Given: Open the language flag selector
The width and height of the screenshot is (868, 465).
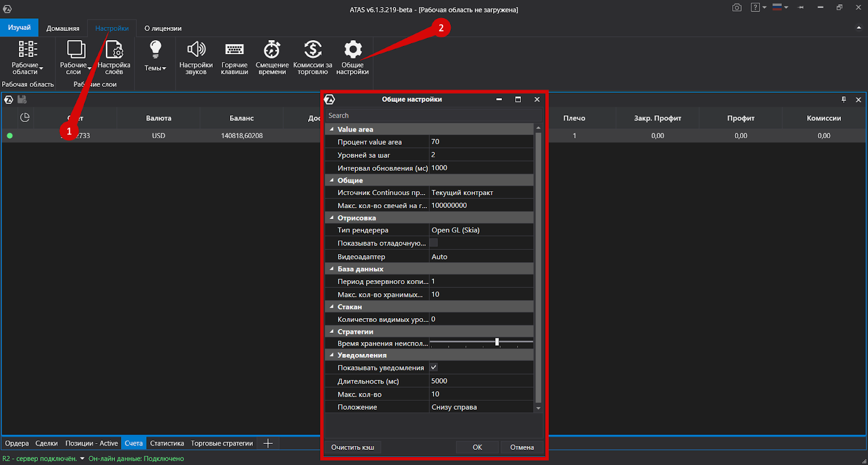Looking at the screenshot, I should tap(780, 8).
